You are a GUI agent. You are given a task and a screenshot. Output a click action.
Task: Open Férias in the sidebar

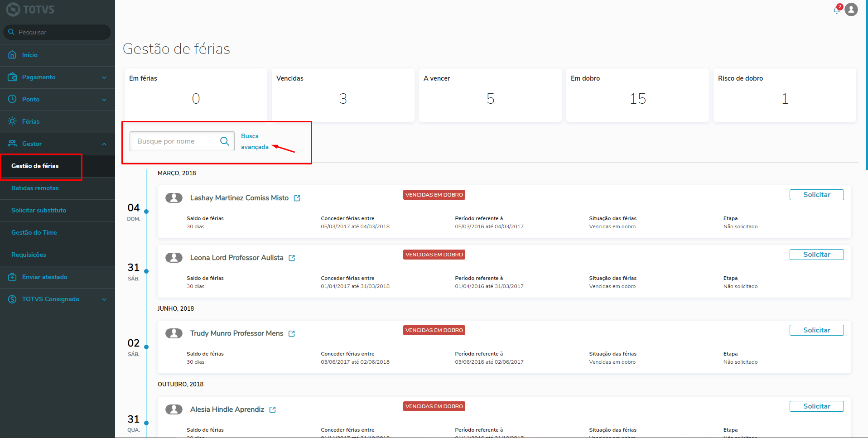[58, 121]
